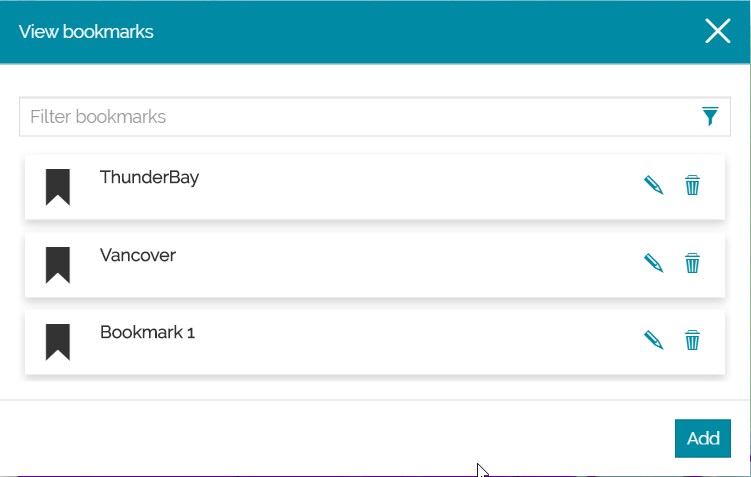Click the trash icon for Bookmark 1
The width and height of the screenshot is (751, 477).
(x=692, y=340)
